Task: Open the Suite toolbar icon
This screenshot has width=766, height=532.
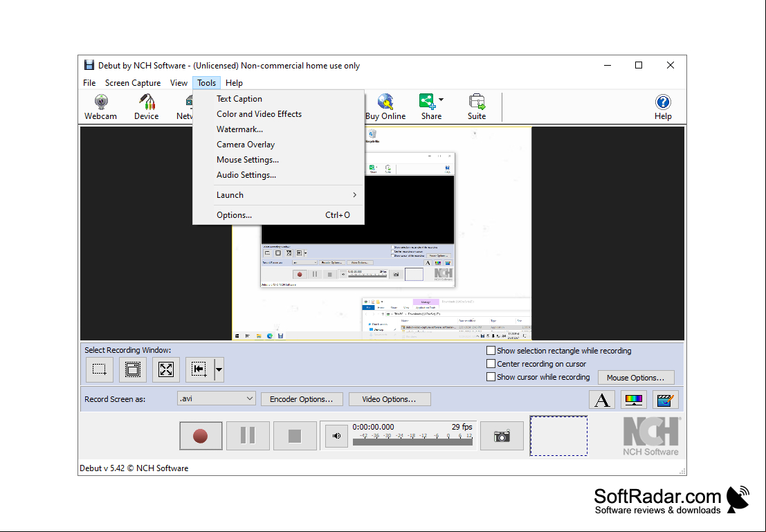Action: (x=477, y=107)
